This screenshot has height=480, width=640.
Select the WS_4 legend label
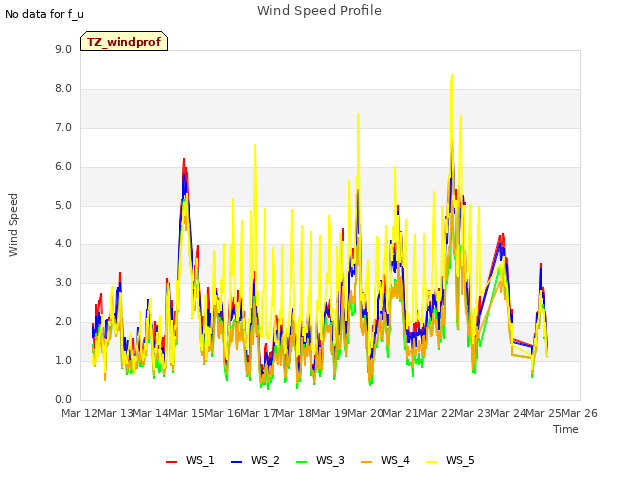(x=395, y=460)
